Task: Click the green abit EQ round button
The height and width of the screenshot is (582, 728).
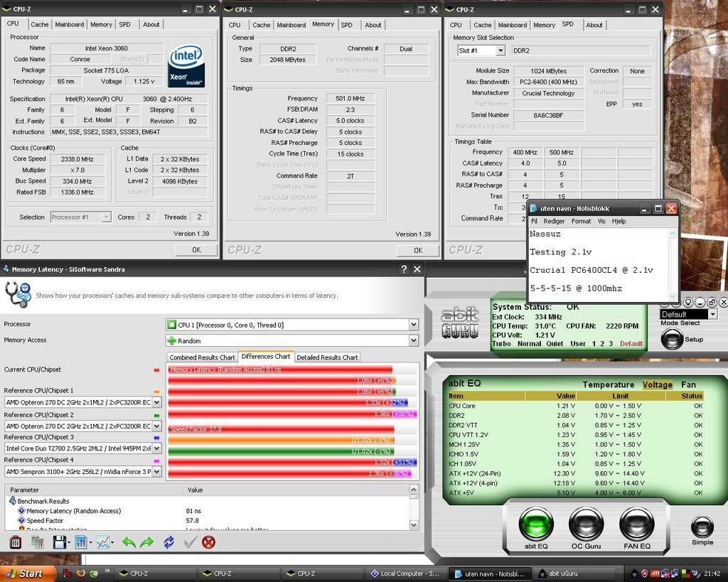Action: tap(536, 524)
